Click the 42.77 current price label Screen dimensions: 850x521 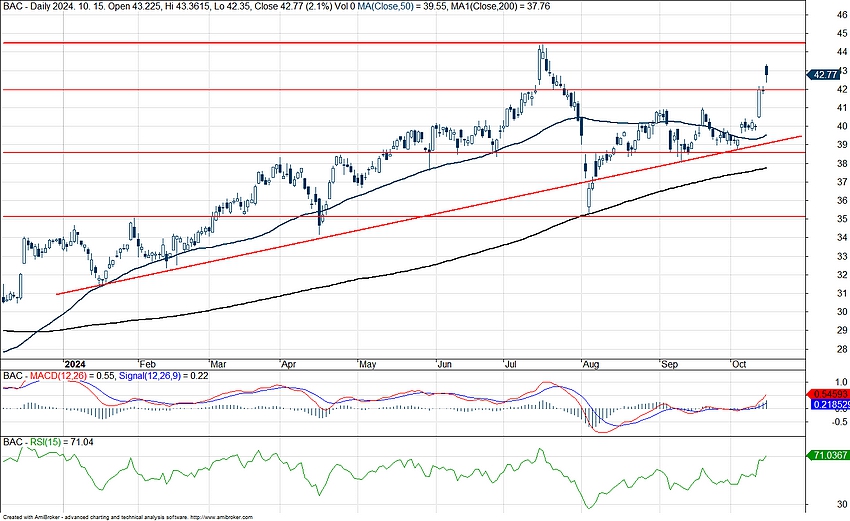[823, 75]
